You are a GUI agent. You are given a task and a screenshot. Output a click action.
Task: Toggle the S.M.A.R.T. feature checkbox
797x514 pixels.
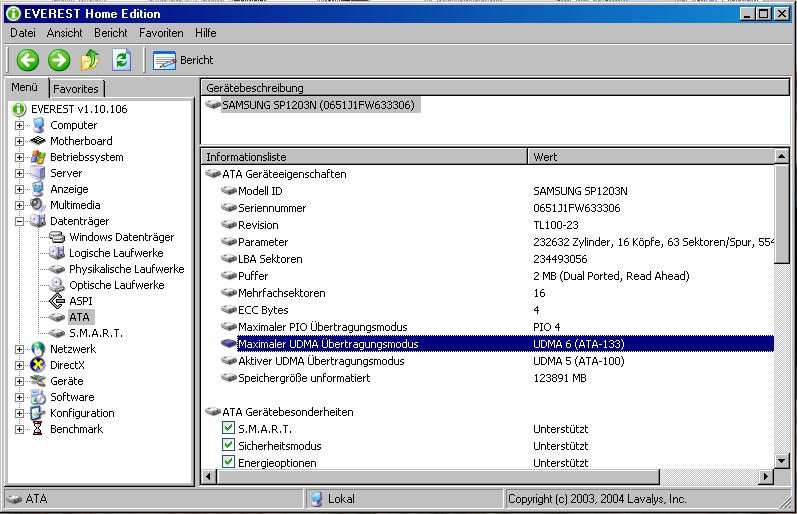click(x=229, y=428)
